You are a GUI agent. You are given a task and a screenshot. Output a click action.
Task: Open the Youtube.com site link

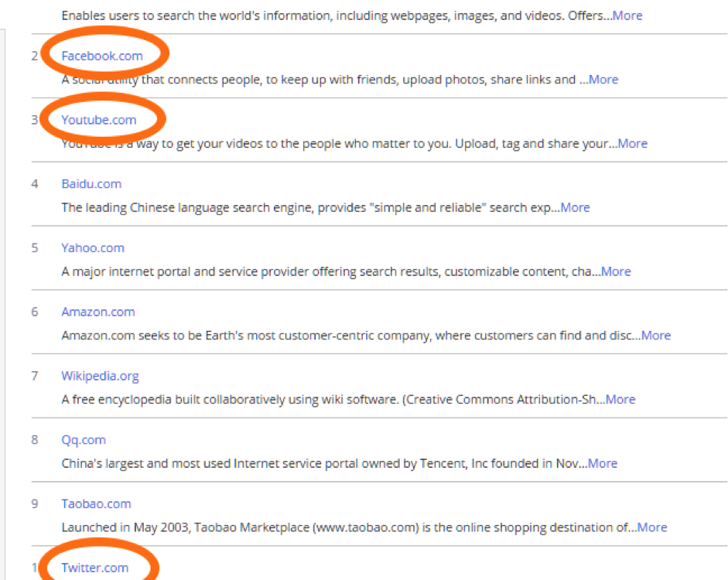pyautogui.click(x=99, y=120)
